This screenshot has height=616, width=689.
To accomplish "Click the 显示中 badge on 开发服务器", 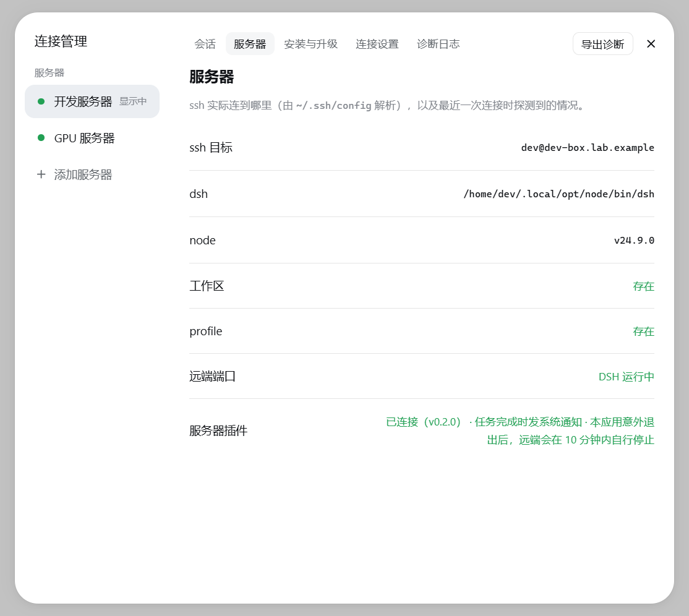I will [x=133, y=101].
